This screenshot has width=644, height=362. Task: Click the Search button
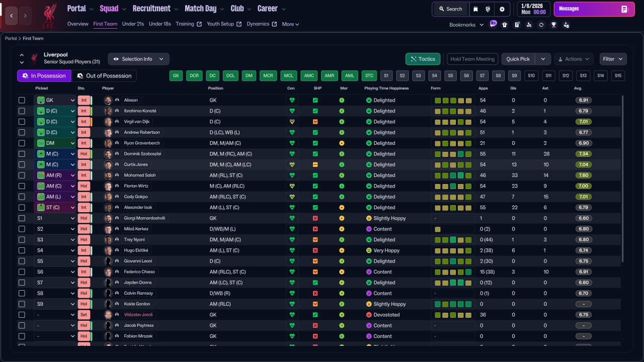[x=450, y=9]
